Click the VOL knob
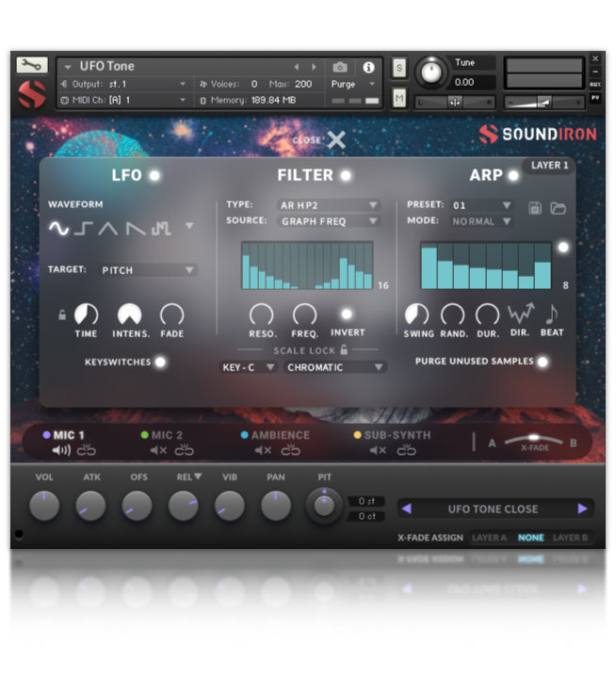 [43, 506]
